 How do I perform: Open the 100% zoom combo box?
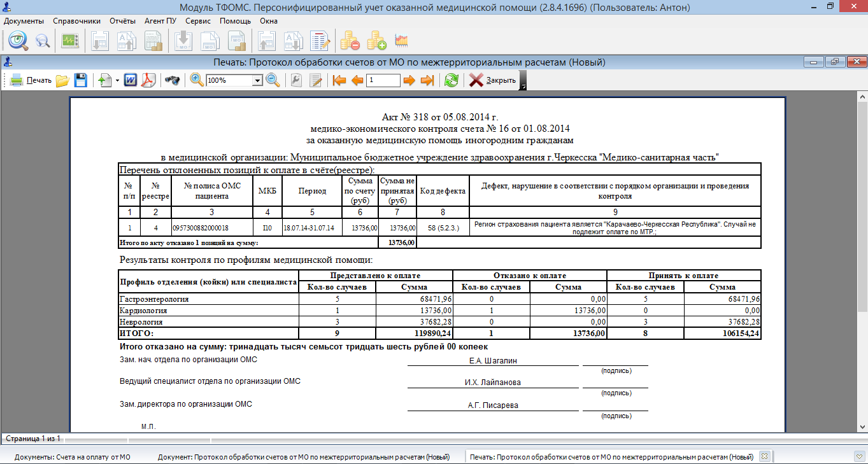pos(234,81)
